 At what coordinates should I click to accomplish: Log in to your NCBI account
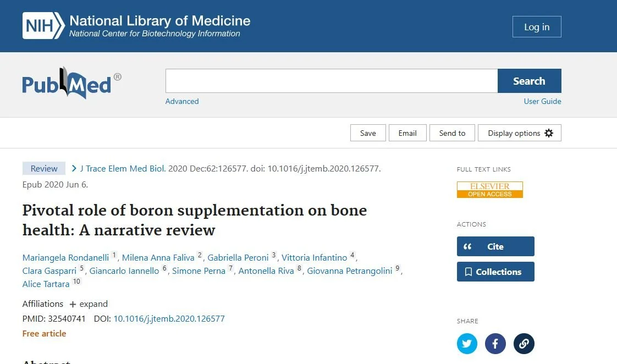(x=536, y=26)
